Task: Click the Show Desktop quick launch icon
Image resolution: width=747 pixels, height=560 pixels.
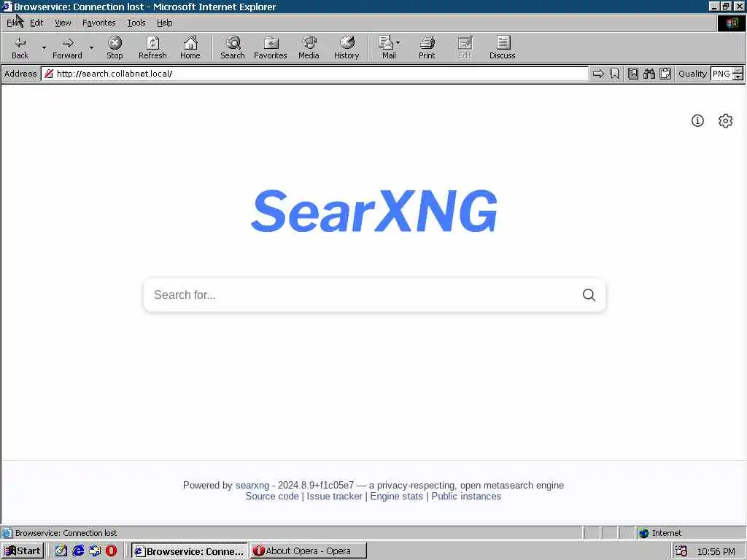Action: 95,551
